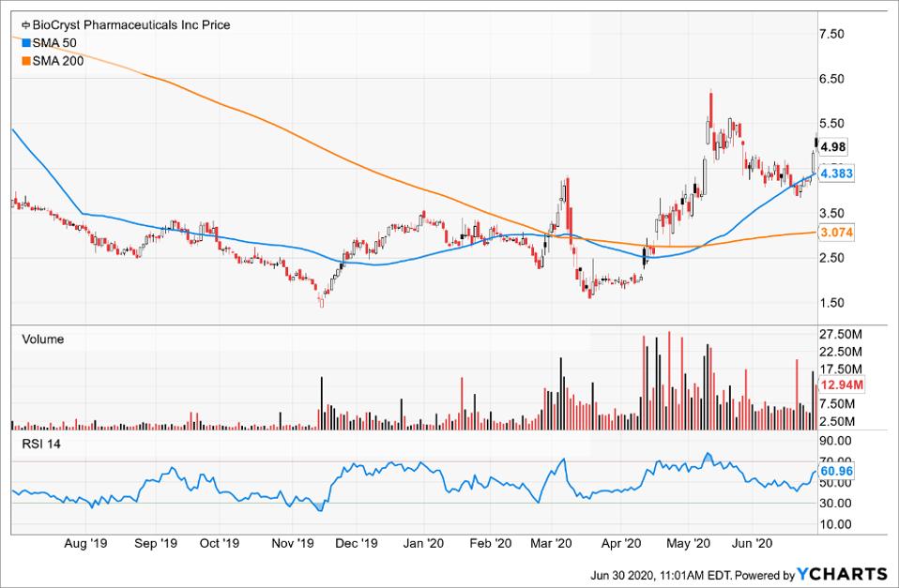Click the 10.00 RSI axis label
This screenshot has height=588, width=899.
coord(836,524)
